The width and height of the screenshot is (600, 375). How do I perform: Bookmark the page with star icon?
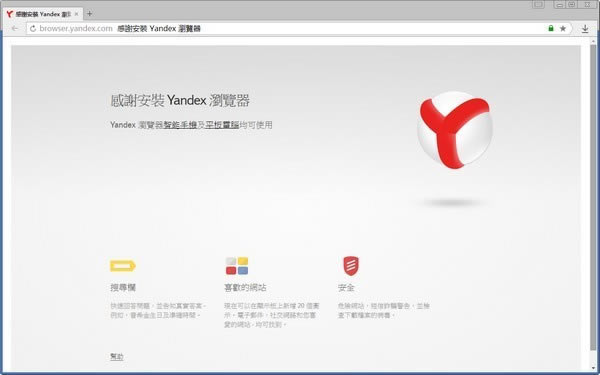562,28
